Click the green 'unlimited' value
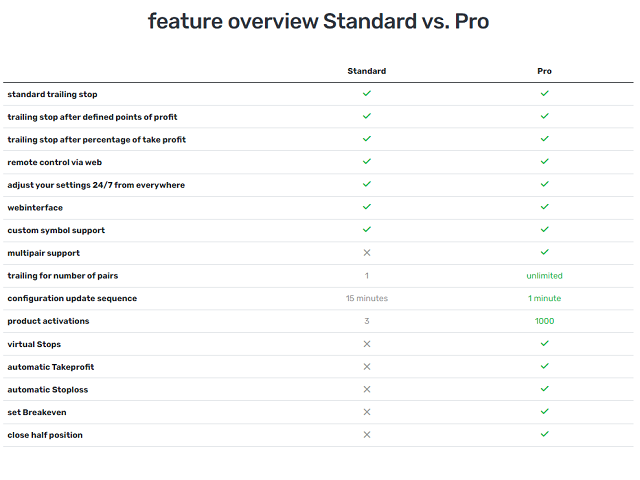 (x=544, y=276)
